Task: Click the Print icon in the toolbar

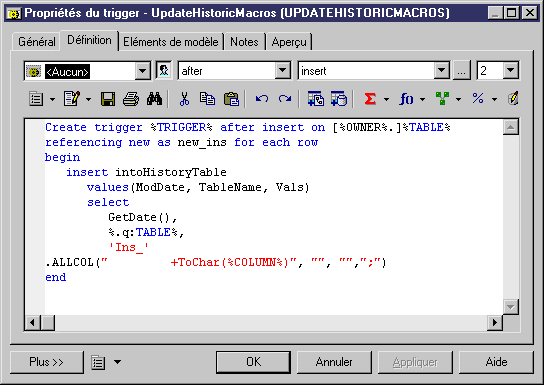Action: (x=131, y=99)
